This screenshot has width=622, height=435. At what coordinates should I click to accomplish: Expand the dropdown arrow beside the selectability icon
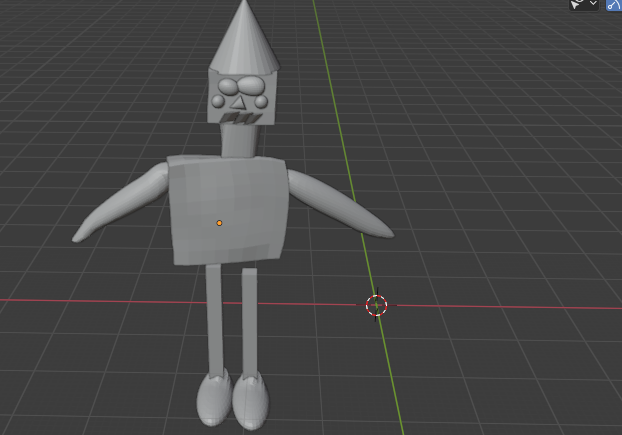(594, 5)
